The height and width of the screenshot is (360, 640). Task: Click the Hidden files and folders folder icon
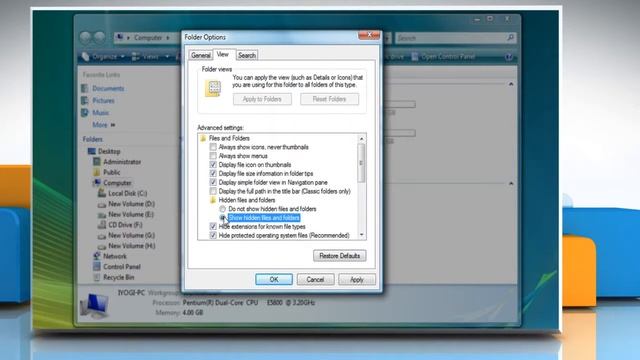213,200
